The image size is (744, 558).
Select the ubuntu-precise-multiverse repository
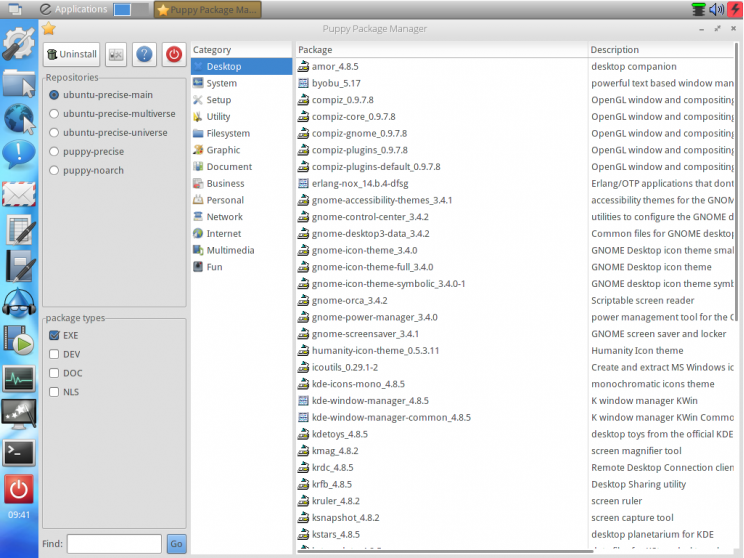112,114
